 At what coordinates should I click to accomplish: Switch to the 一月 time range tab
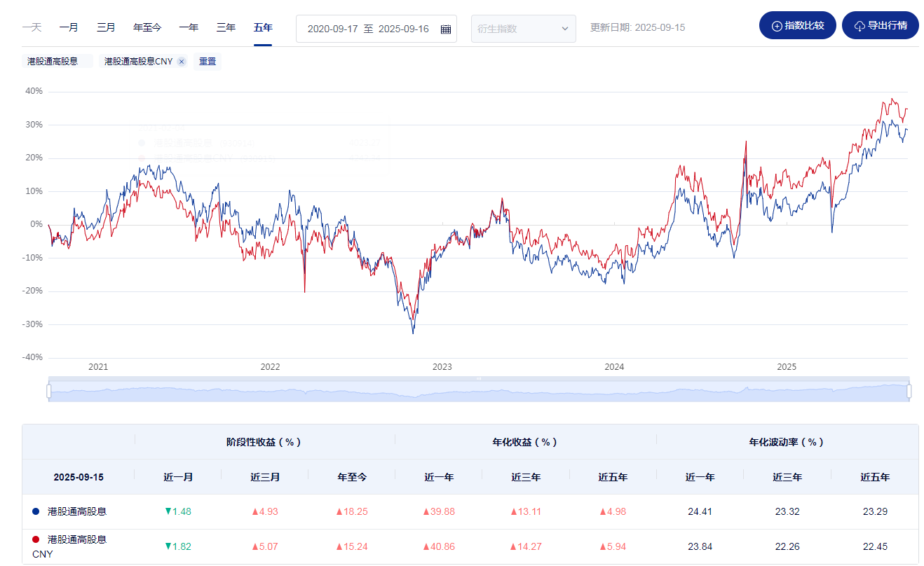point(69,28)
